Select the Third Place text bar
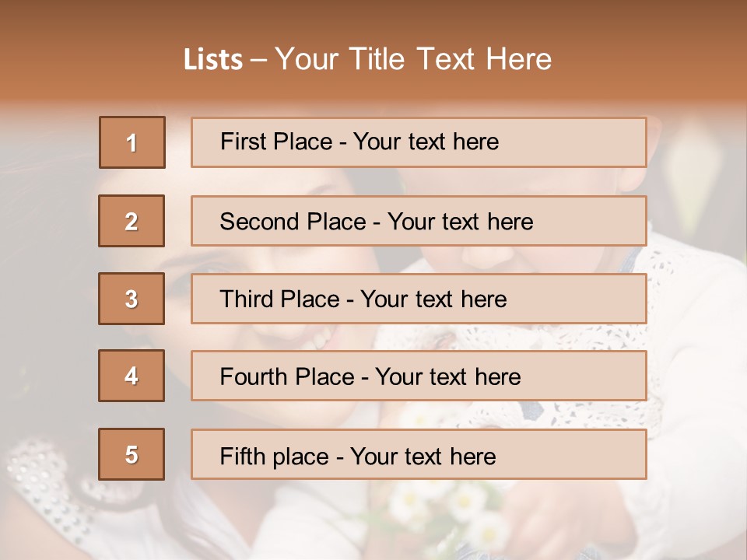Viewport: 747px width, 560px height. pyautogui.click(x=419, y=299)
